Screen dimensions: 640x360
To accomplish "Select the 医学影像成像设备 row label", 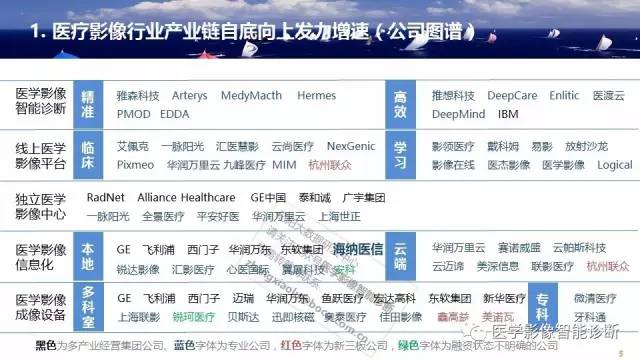I will tap(41, 307).
